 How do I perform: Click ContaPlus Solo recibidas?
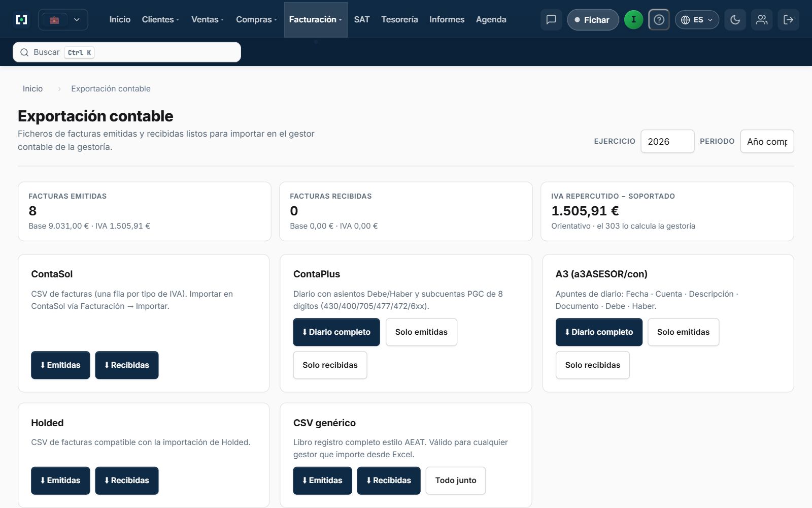click(x=330, y=365)
